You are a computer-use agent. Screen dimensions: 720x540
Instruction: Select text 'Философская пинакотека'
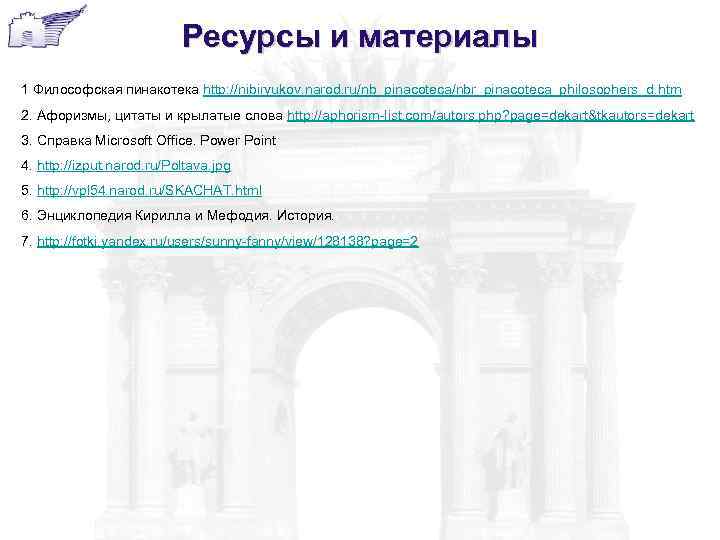(x=116, y=89)
